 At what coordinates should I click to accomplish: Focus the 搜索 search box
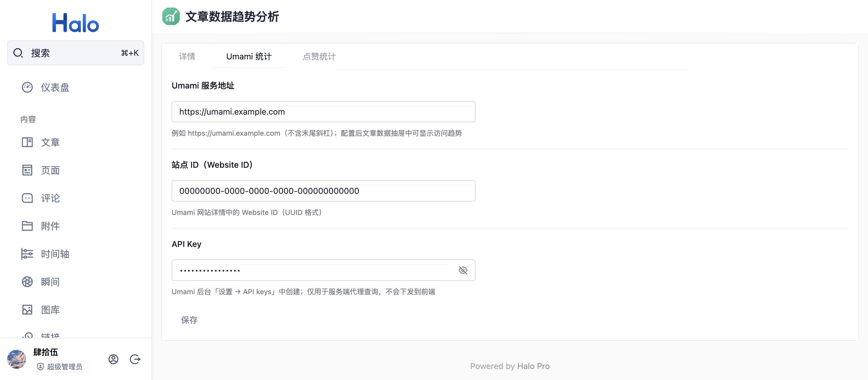(x=75, y=53)
